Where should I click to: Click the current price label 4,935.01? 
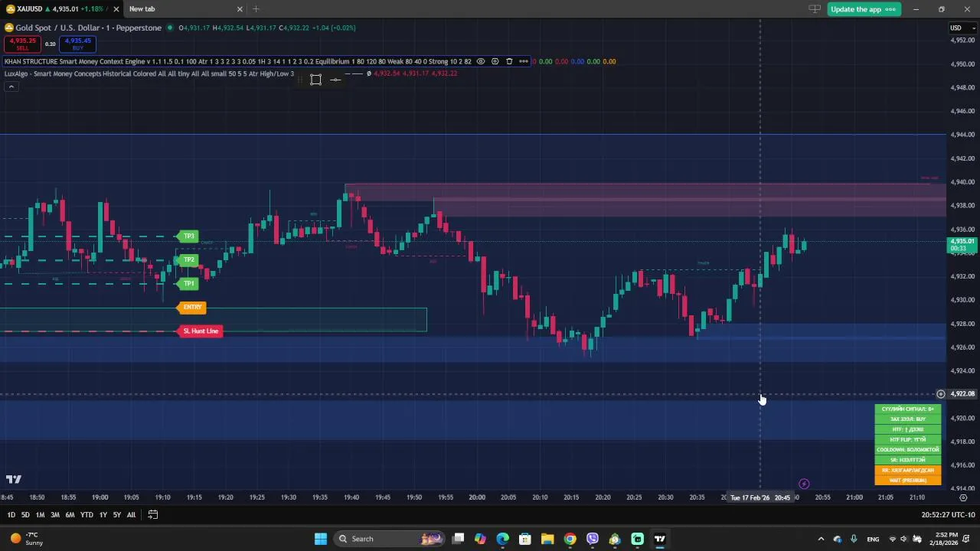[962, 242]
